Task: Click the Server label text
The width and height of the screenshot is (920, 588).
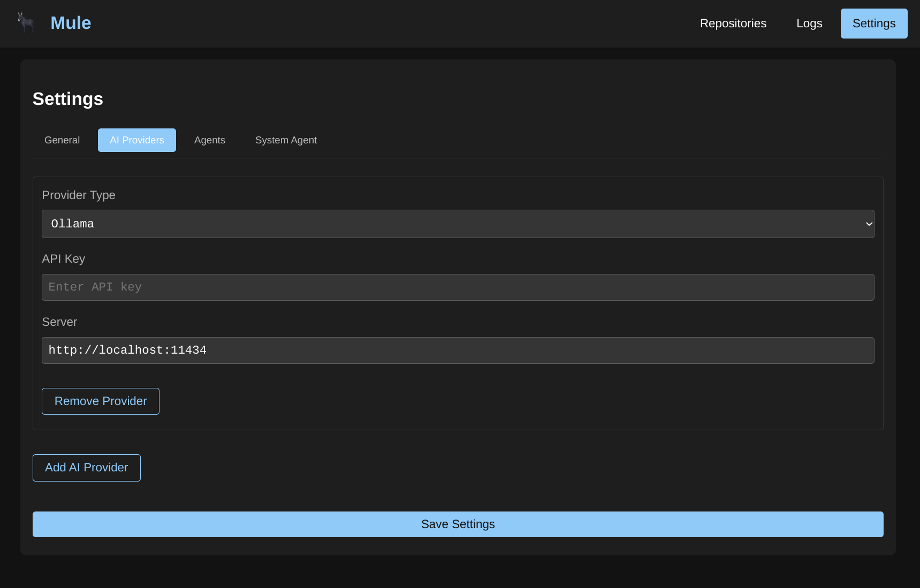Action: [x=59, y=322]
